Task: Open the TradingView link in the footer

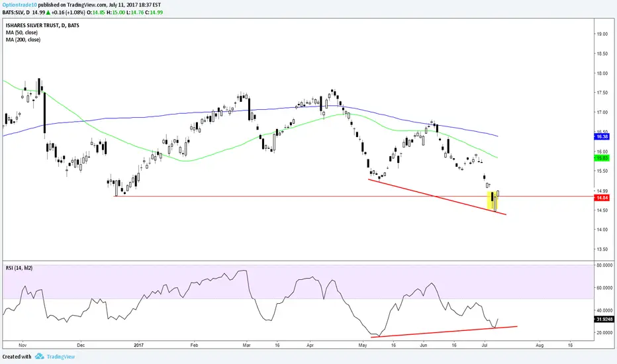Action: pos(61,357)
